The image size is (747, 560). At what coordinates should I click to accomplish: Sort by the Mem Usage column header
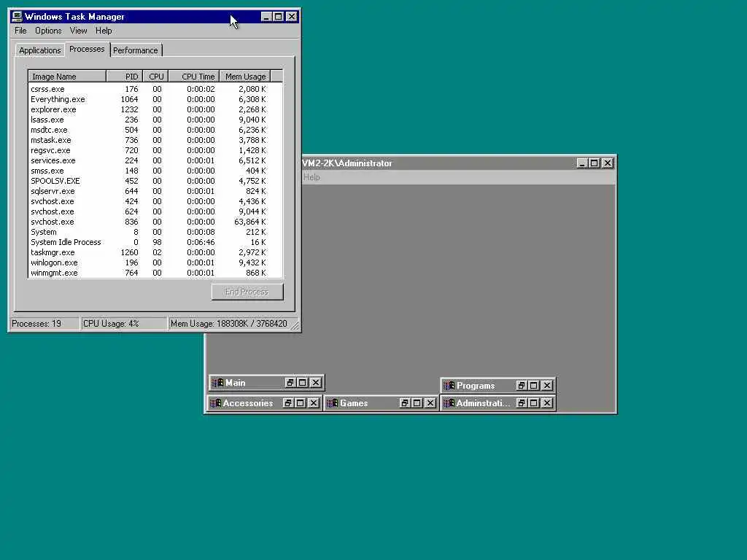(245, 77)
